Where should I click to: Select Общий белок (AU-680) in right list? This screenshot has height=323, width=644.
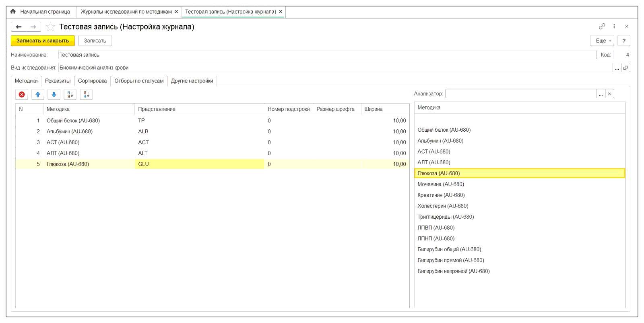[x=520, y=130]
